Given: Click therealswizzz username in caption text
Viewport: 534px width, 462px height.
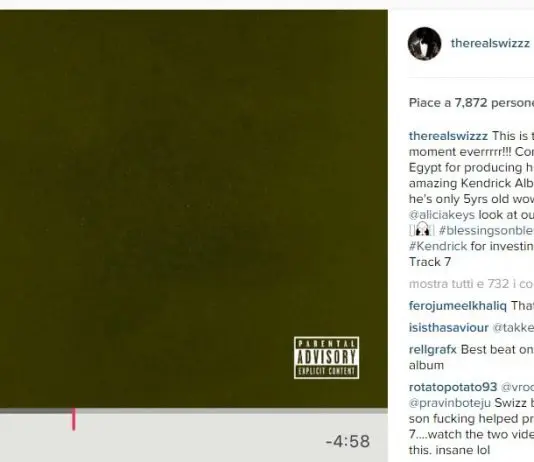Looking at the screenshot, I should pos(448,136).
